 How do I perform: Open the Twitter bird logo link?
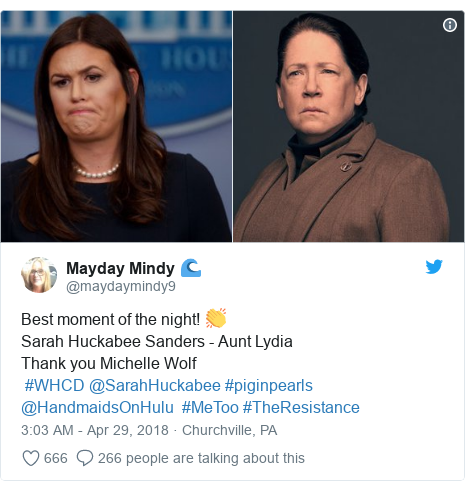(x=434, y=267)
